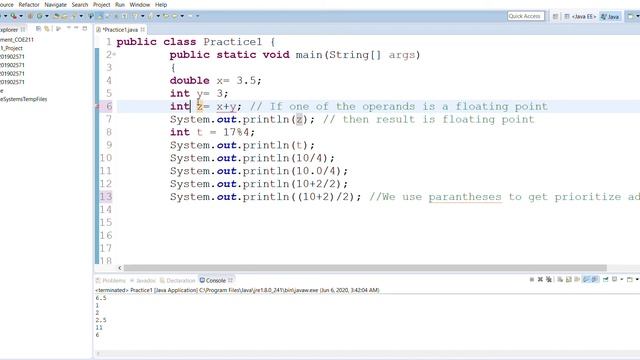The image size is (640, 360).
Task: Click the '6.5' output line in Console
Action: tap(101, 298)
